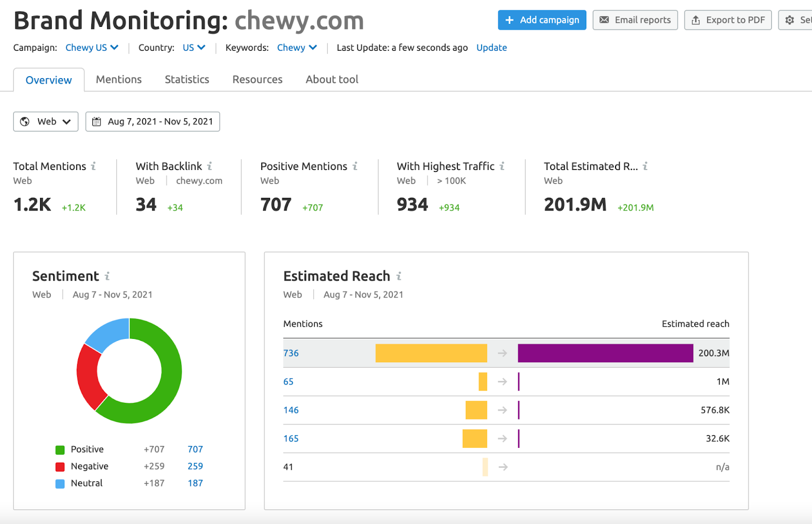Image resolution: width=812 pixels, height=524 pixels.
Task: Click the purple 200.3M estimated reach bar
Action: pyautogui.click(x=605, y=353)
